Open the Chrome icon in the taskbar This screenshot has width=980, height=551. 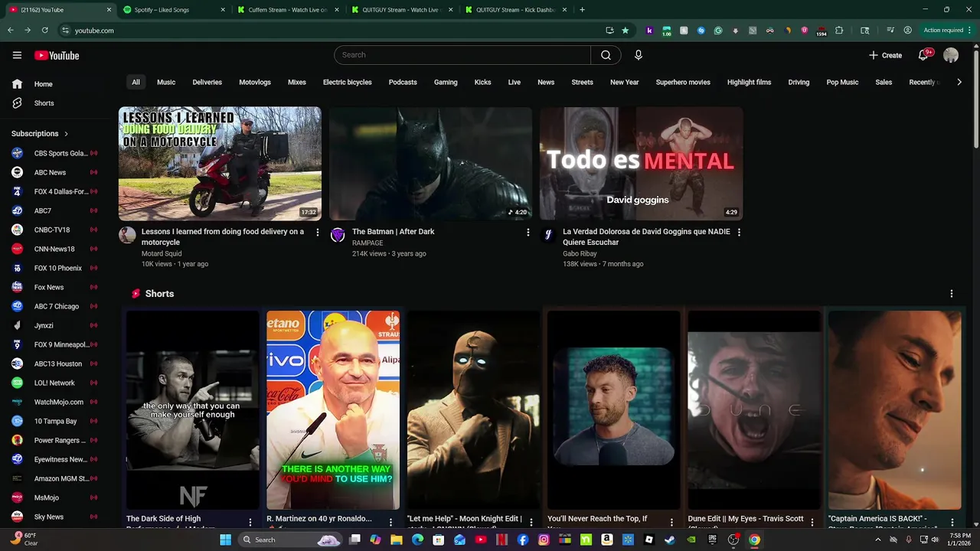pos(754,540)
